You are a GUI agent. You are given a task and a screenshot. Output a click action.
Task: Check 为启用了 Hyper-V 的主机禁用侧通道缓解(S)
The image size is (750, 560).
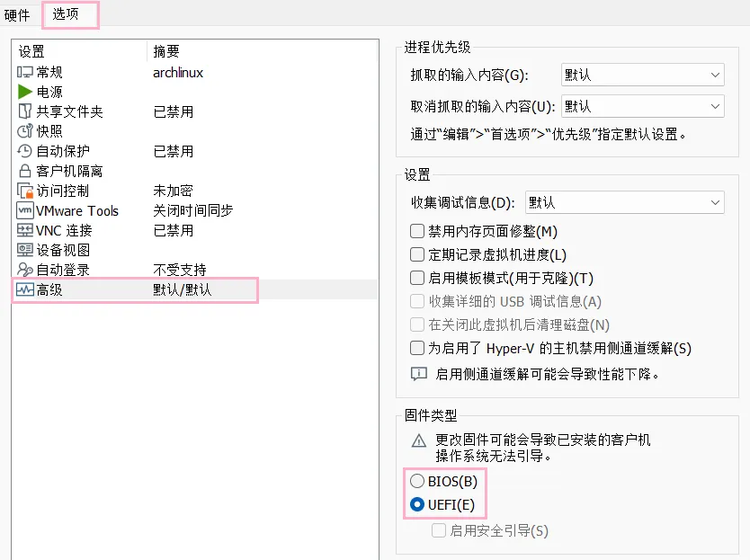coord(417,348)
